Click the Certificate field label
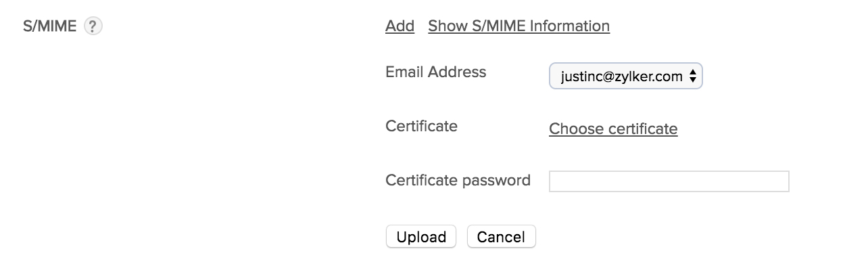Viewport: 868px width, 268px height. [x=421, y=126]
